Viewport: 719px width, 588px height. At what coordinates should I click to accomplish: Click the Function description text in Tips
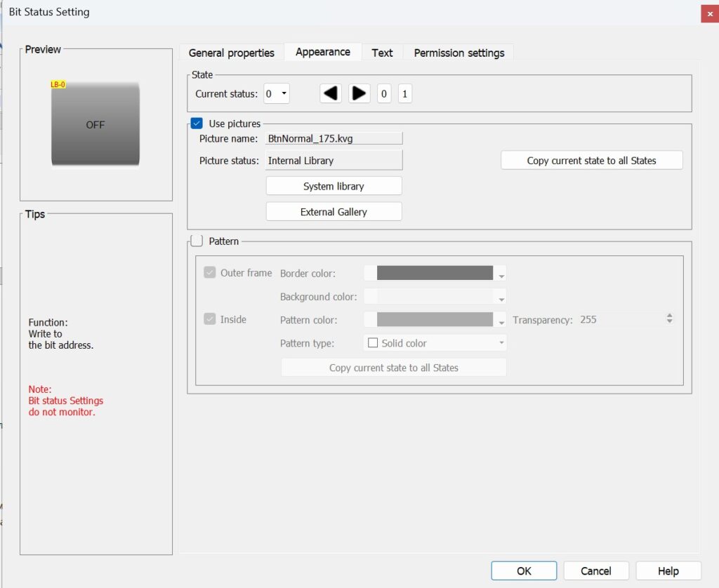pos(61,333)
